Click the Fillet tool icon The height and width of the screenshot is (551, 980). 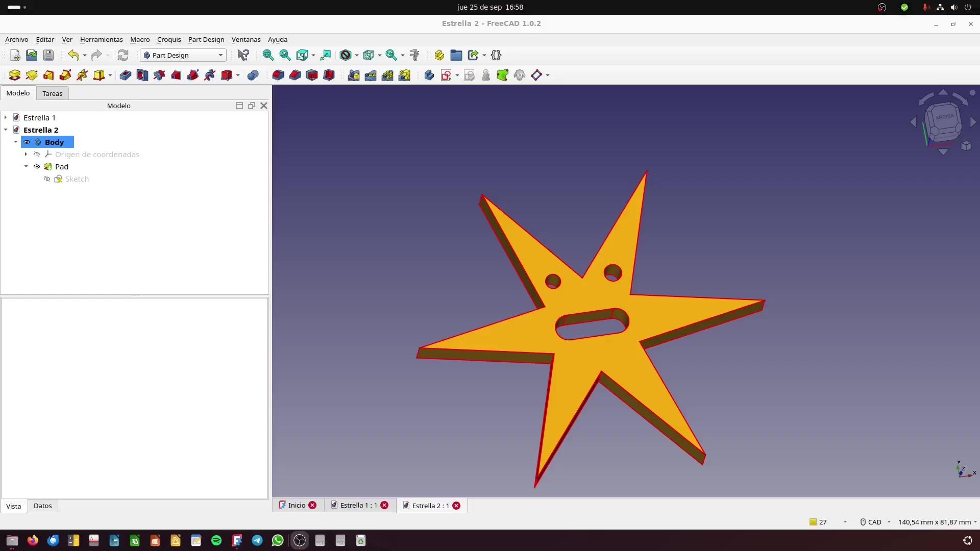[278, 76]
